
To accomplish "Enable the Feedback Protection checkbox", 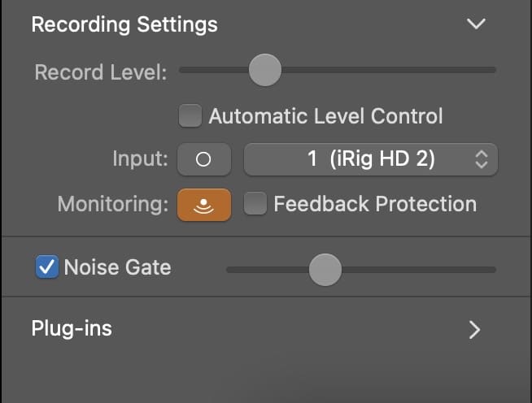I will [255, 204].
